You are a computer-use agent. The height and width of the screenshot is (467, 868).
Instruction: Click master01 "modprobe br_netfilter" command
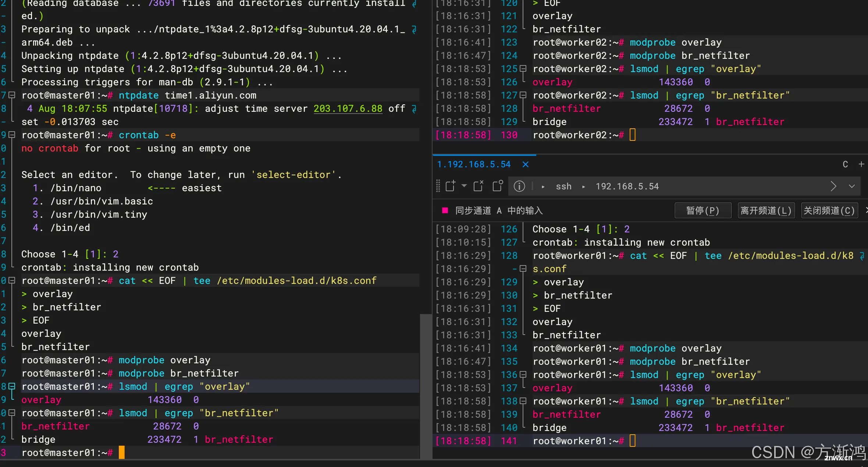(179, 373)
